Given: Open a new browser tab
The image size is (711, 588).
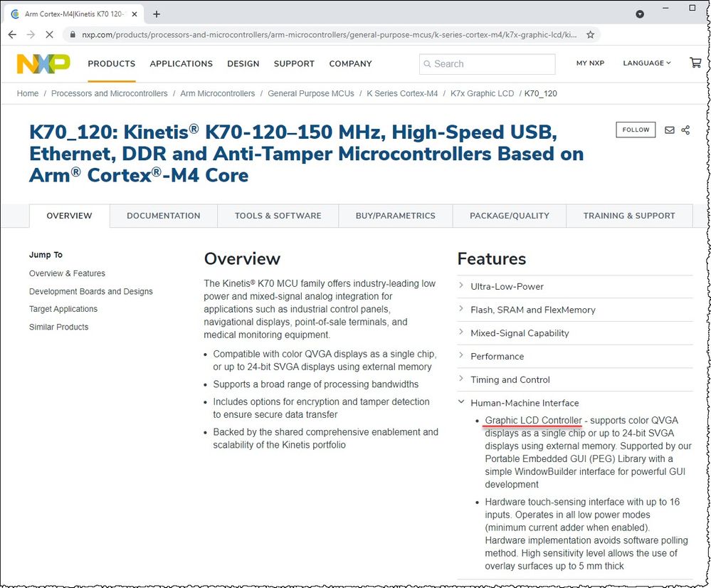Looking at the screenshot, I should [x=157, y=14].
